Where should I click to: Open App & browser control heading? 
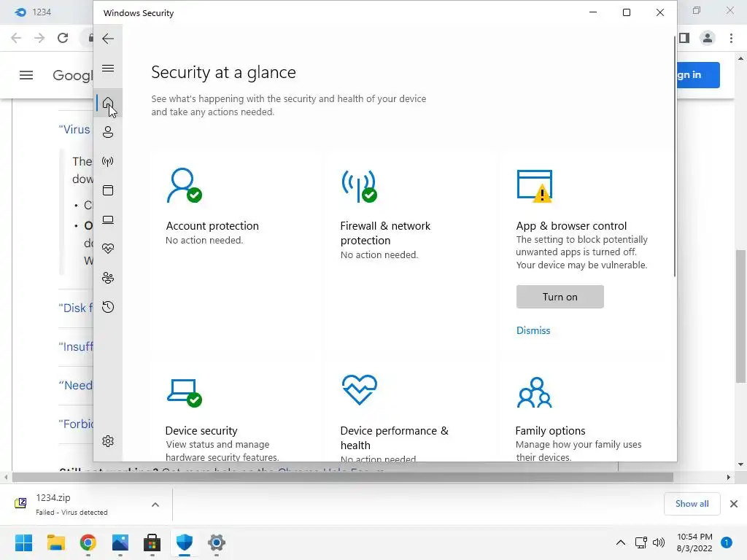pyautogui.click(x=571, y=226)
